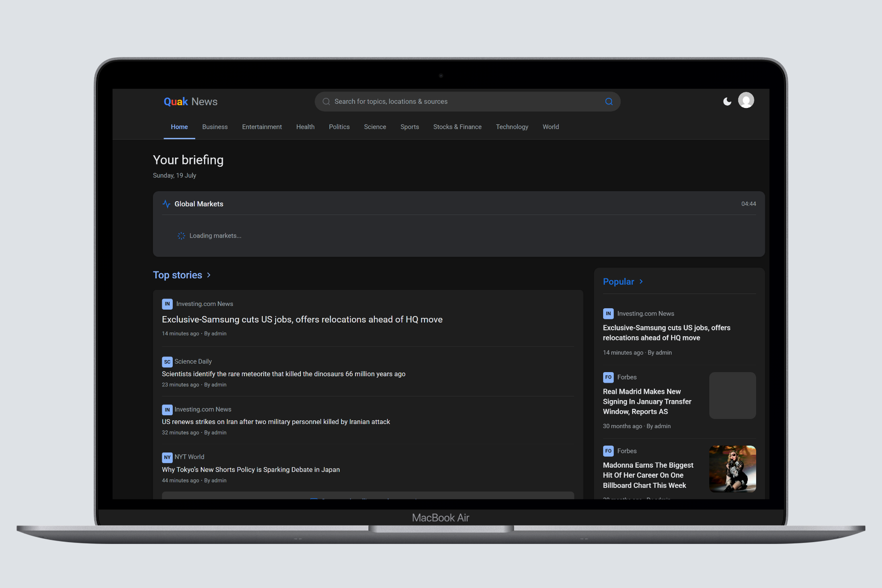
Task: Open Tokyo's New Shorts Policy story
Action: tap(251, 469)
